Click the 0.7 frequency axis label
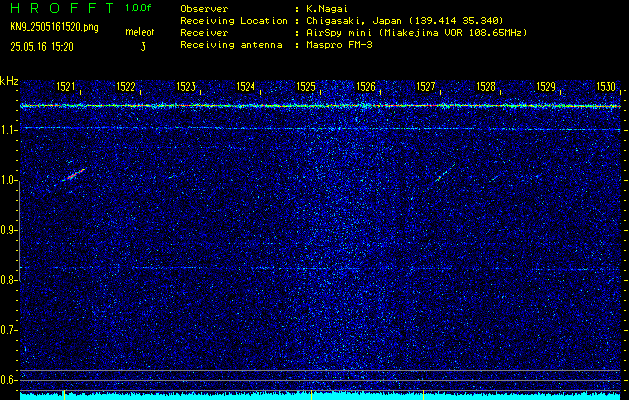629x400 pixels. tap(9, 330)
